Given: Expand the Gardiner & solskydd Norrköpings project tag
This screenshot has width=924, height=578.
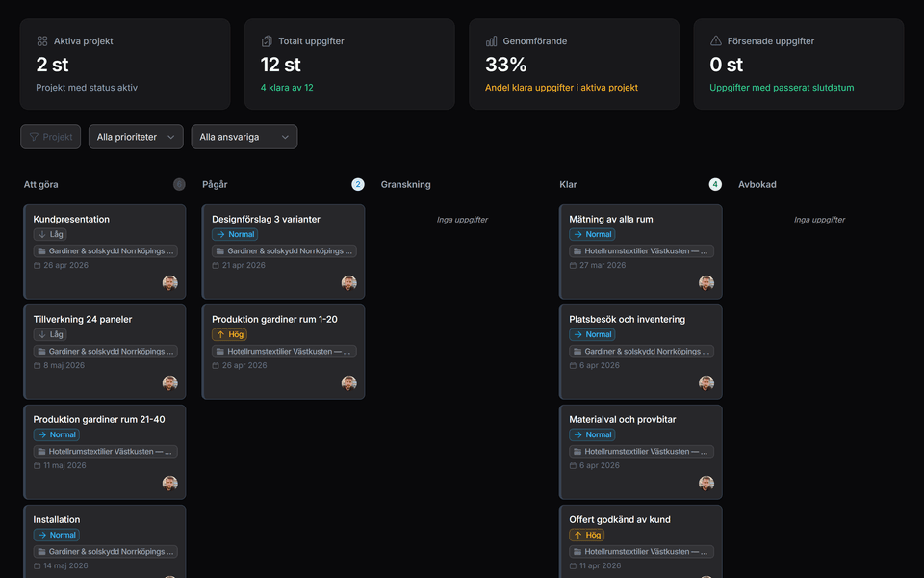Looking at the screenshot, I should 104,250.
